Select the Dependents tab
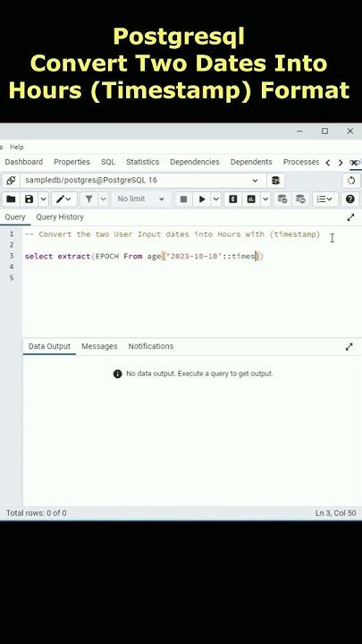The image size is (362, 644). [251, 162]
